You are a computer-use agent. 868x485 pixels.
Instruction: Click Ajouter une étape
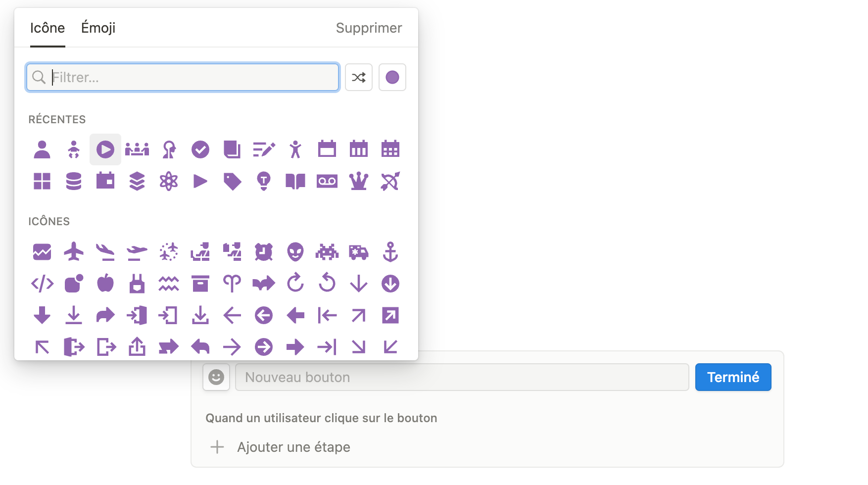pyautogui.click(x=281, y=447)
